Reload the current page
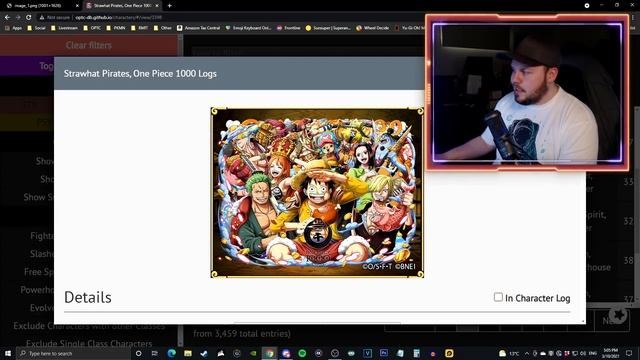The width and height of the screenshot is (640, 360). click(29, 18)
